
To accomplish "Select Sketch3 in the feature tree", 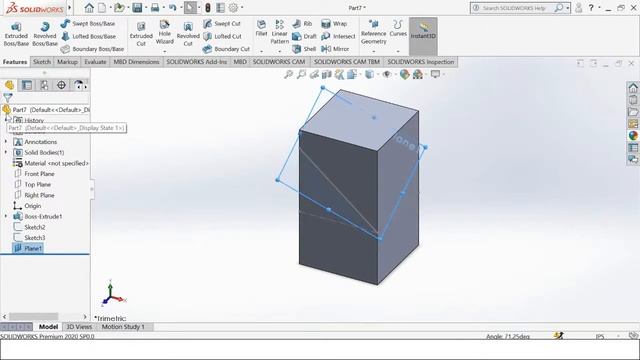I will pos(29,238).
